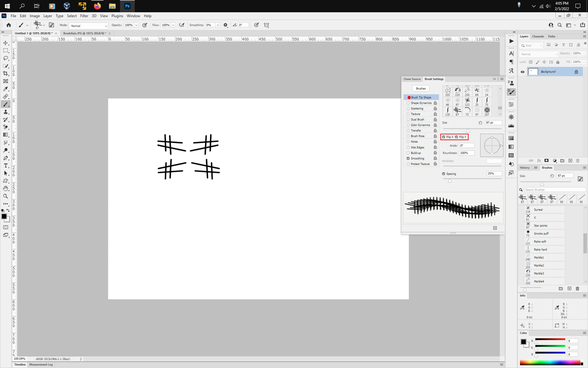Select the Crop tool
Screen dimensions: 588x368
click(6, 74)
